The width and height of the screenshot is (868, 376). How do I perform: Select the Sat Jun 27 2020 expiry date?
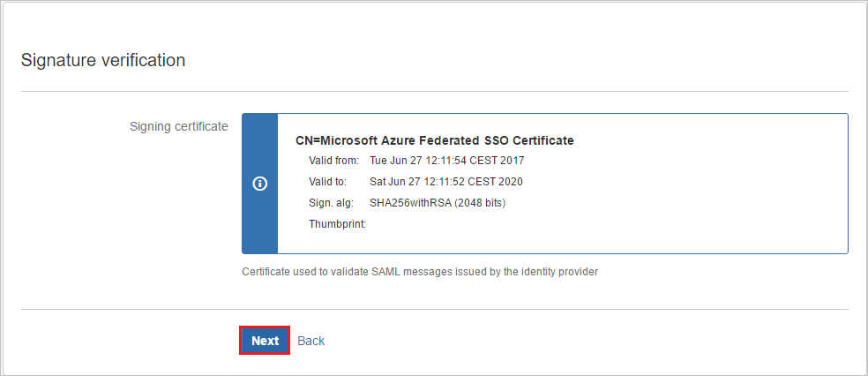445,182
